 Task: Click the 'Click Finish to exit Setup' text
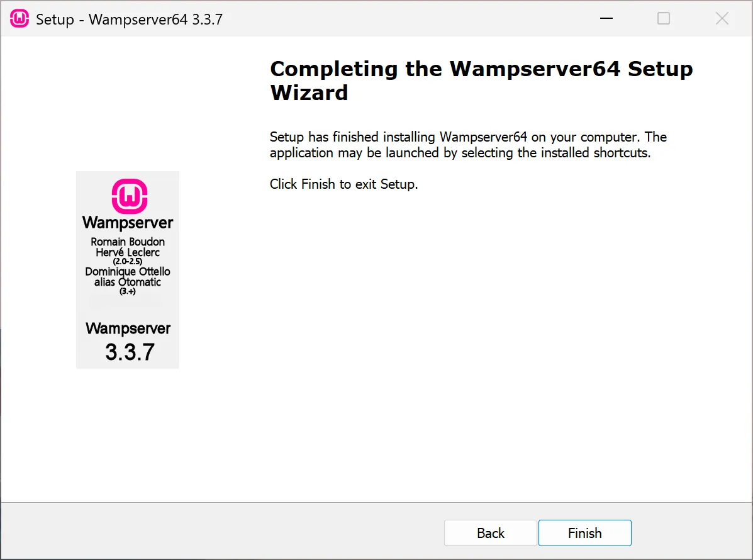coord(344,184)
